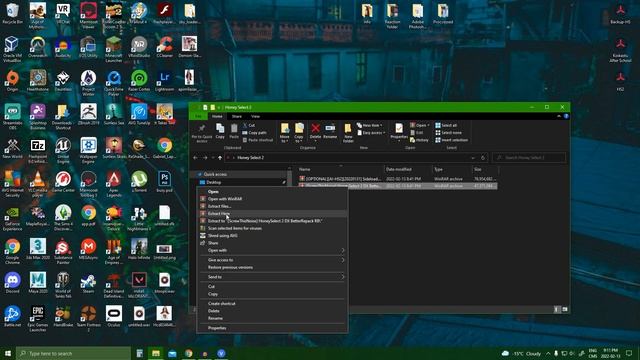640x360 pixels.
Task: Expand the Open with submenu arrow
Action: point(343,250)
